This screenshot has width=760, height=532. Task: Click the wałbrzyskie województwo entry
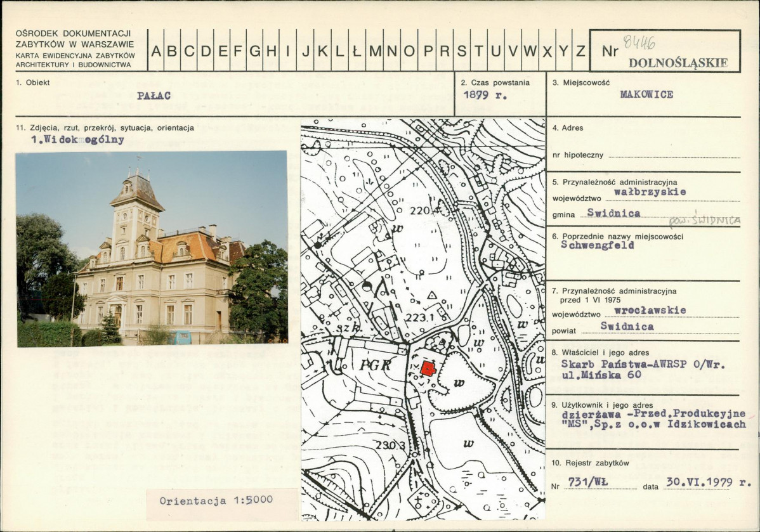(x=650, y=192)
